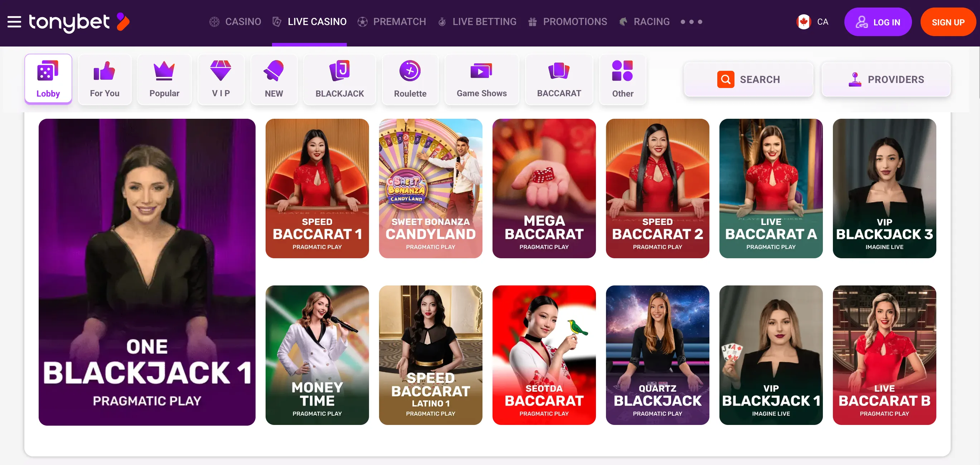Click the SEARCH button
The height and width of the screenshot is (465, 980).
point(748,79)
